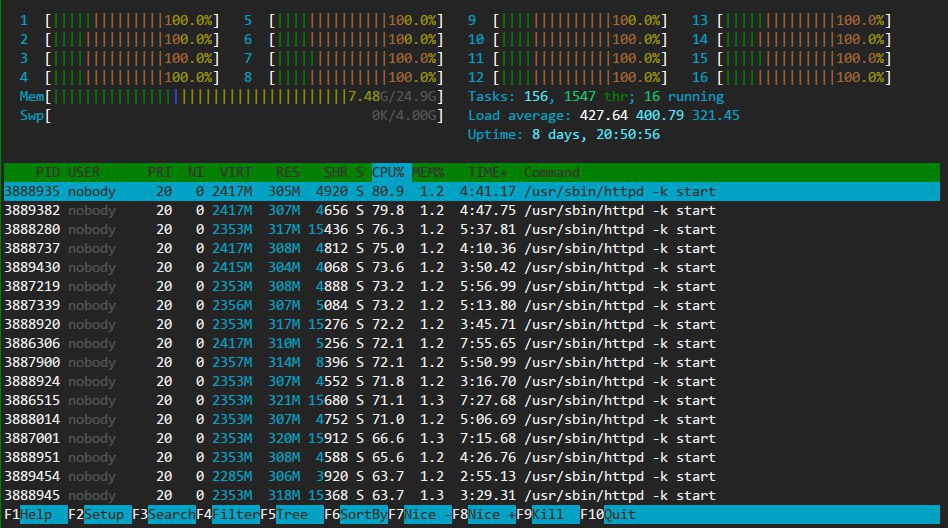Select process row PID 3889454

coord(472,477)
